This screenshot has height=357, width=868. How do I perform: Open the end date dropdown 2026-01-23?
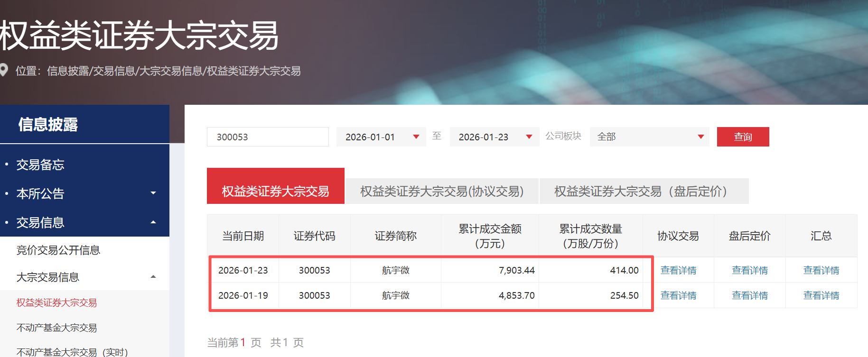click(x=495, y=137)
